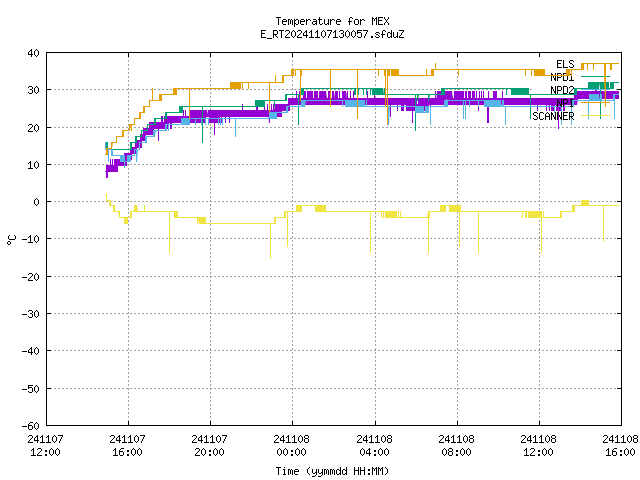Select the filename E_RT20241107130057.sfduZ subtitle
The height and width of the screenshot is (480, 640).
332,34
